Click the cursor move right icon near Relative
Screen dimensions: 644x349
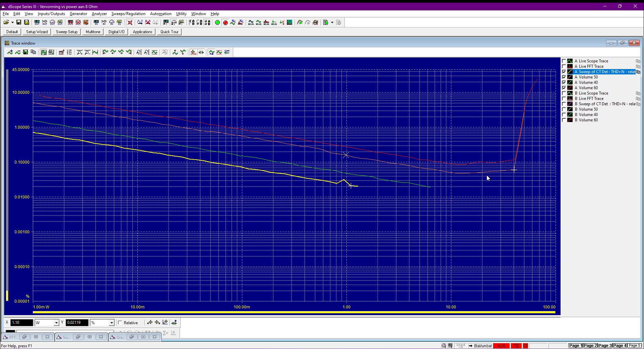click(x=157, y=323)
